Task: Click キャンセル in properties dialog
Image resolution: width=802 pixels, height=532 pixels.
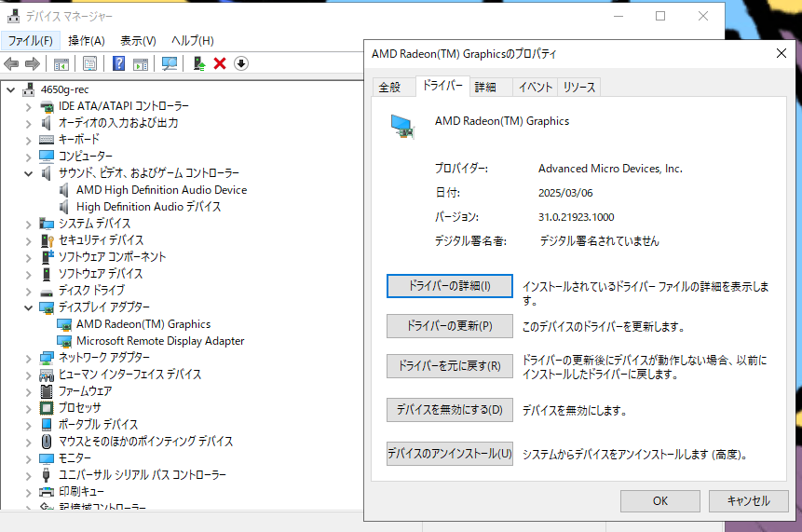Action: pyautogui.click(x=748, y=501)
